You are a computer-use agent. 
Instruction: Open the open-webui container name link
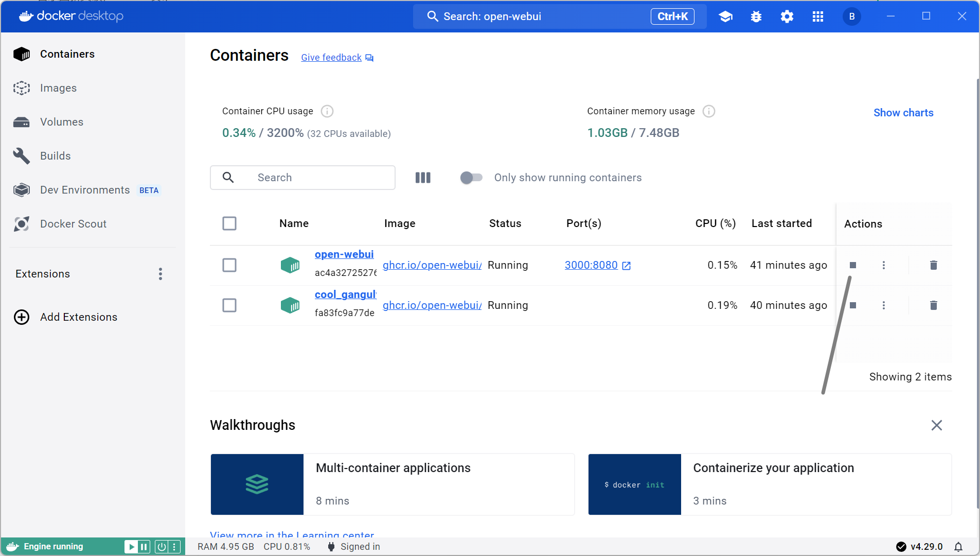pos(344,254)
